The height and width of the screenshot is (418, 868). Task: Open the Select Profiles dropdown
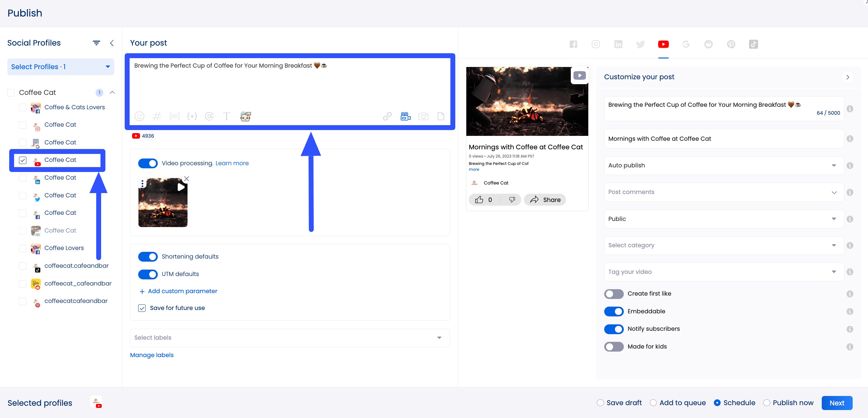[61, 67]
